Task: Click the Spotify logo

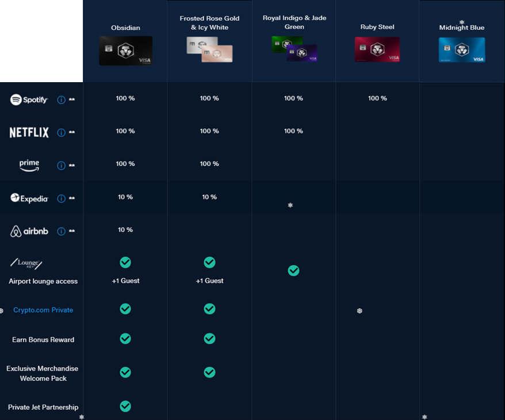Action: [x=29, y=100]
